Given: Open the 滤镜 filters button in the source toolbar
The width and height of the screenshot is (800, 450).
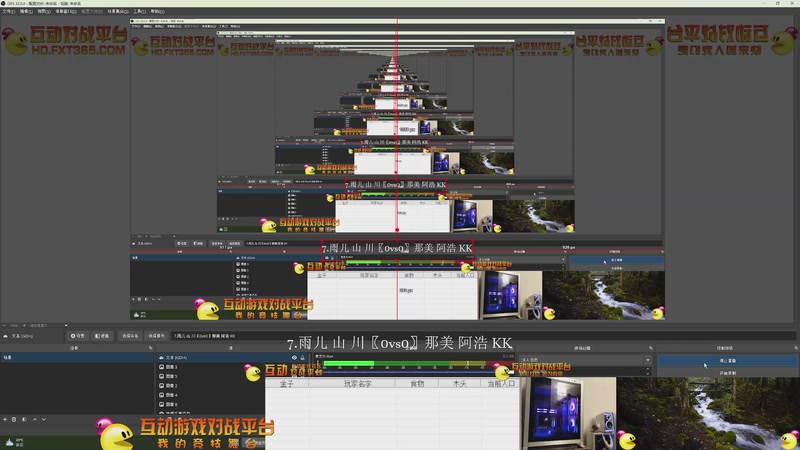Looking at the screenshot, I should tap(102, 336).
